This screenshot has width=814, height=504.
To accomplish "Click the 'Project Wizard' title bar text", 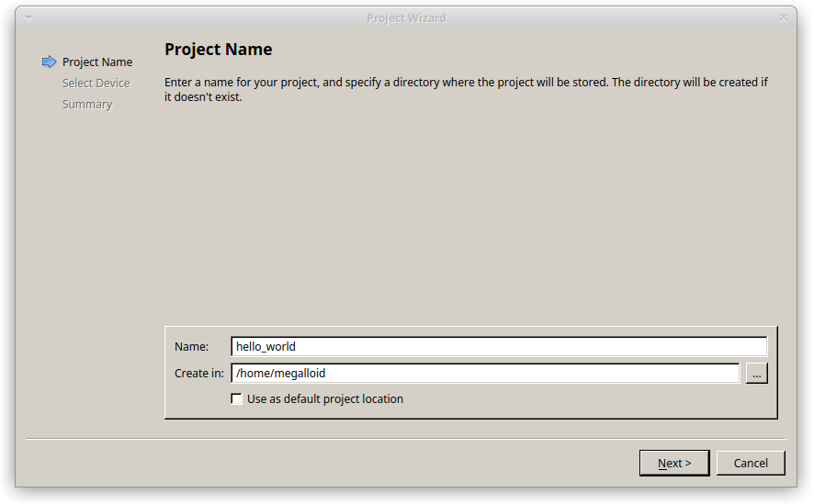I will 406,17.
